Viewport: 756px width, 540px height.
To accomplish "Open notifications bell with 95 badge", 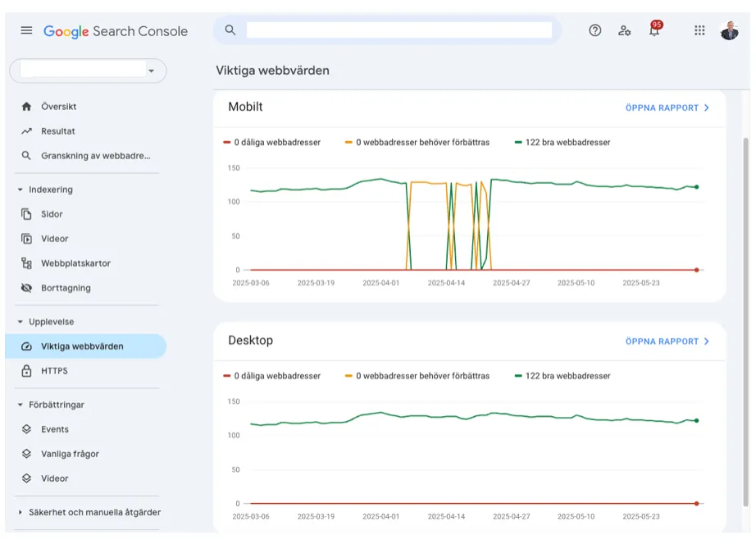I will [x=655, y=30].
